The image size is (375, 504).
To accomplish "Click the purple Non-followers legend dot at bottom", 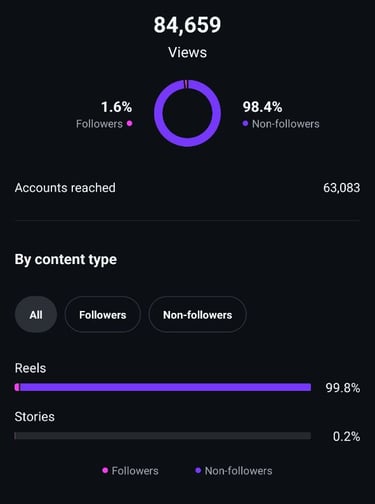I will pos(198,470).
